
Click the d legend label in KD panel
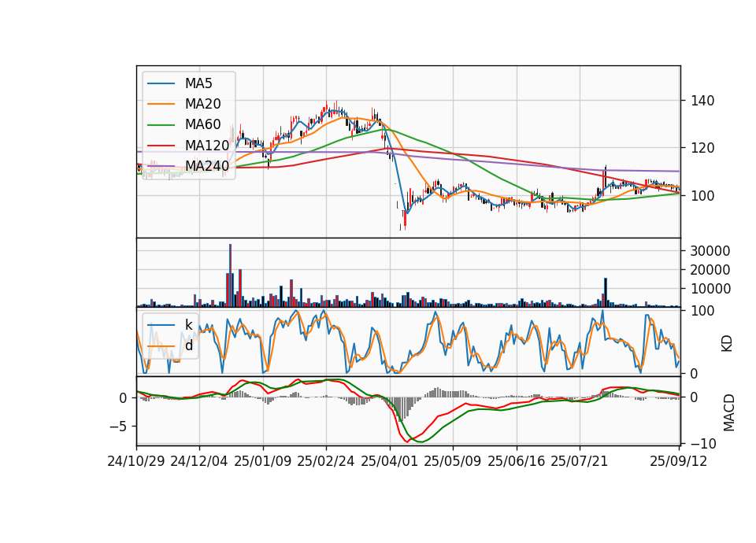click(188, 345)
